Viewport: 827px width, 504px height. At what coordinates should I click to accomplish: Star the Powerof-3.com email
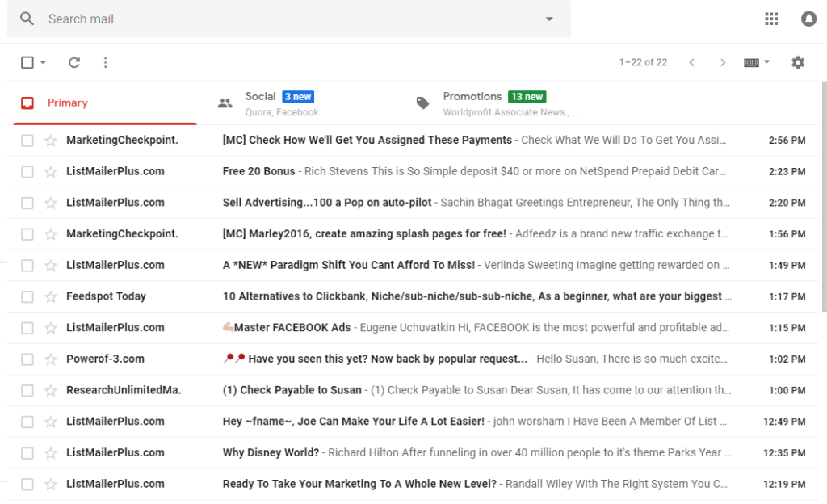click(x=51, y=359)
